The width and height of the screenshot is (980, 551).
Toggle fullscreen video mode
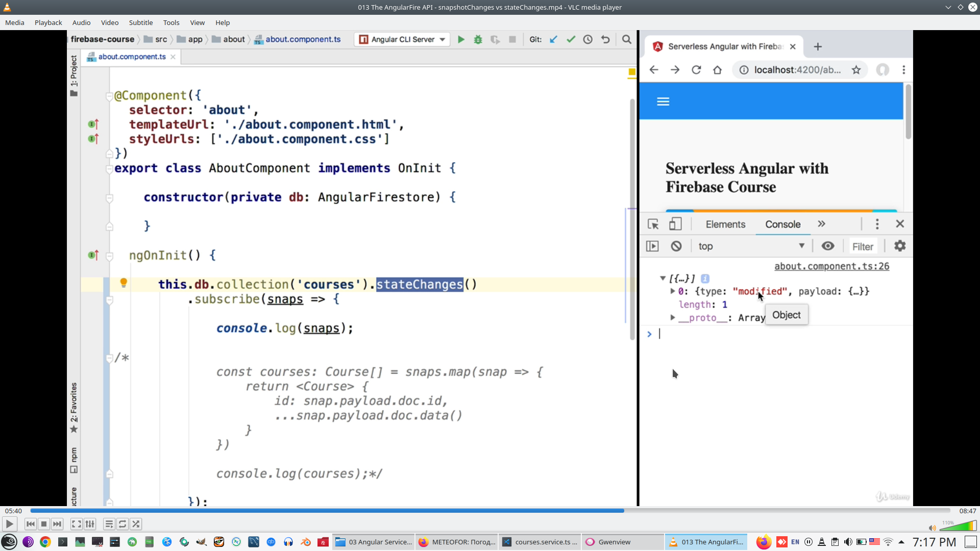(77, 524)
